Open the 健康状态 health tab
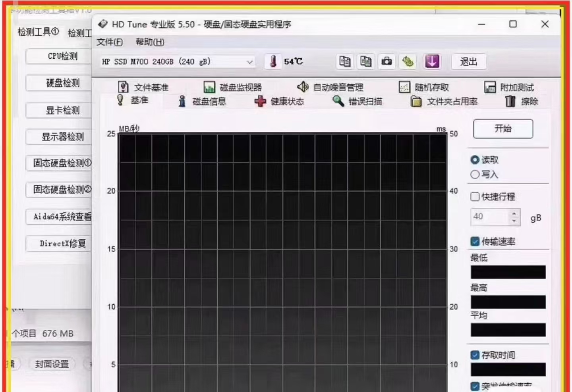Viewport: 572px width, 392px height. (x=280, y=102)
